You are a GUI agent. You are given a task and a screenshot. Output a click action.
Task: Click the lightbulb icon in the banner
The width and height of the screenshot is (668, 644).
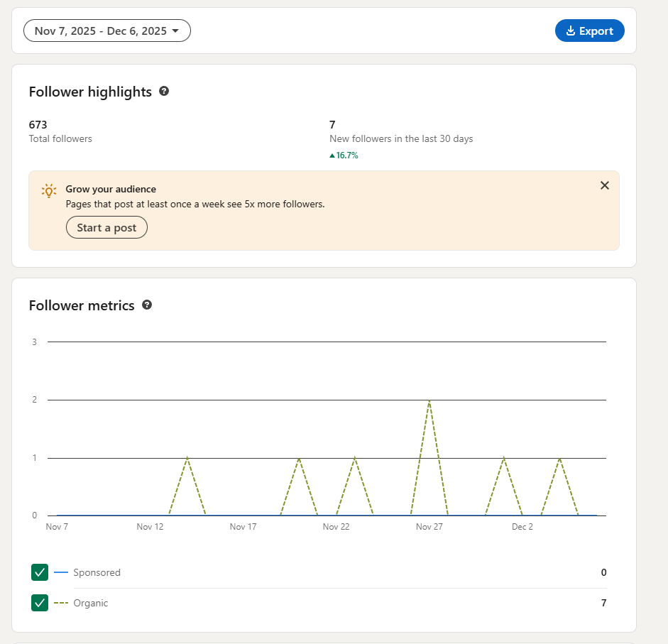click(49, 190)
